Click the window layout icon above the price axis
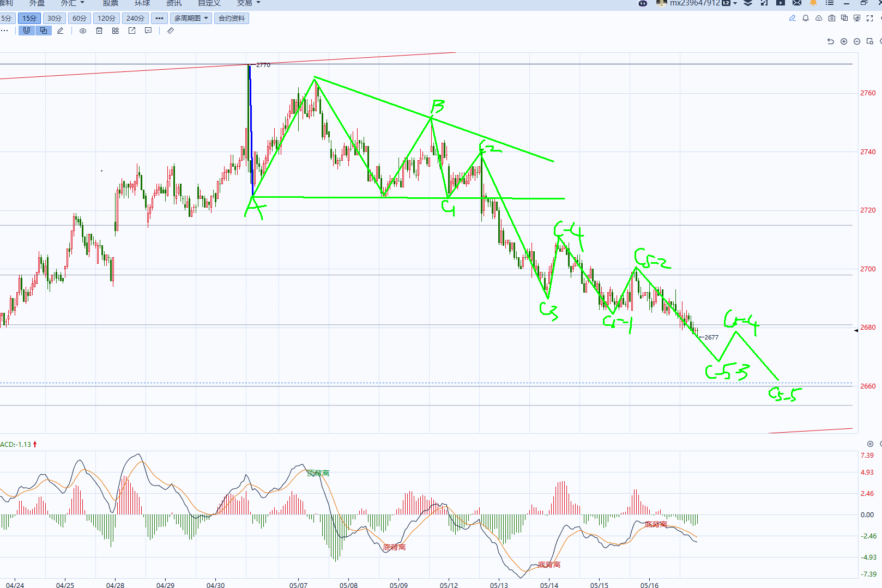This screenshot has width=882, height=588. pyautogui.click(x=870, y=41)
